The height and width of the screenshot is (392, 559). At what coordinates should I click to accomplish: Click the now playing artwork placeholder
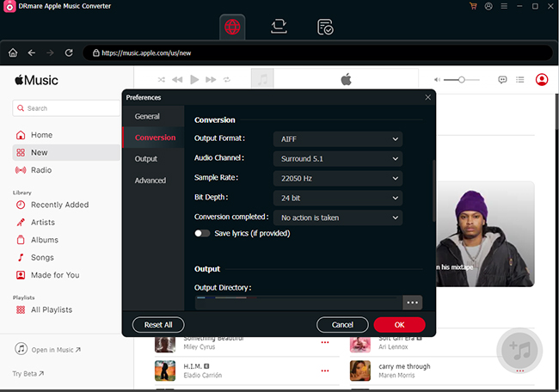coord(262,78)
